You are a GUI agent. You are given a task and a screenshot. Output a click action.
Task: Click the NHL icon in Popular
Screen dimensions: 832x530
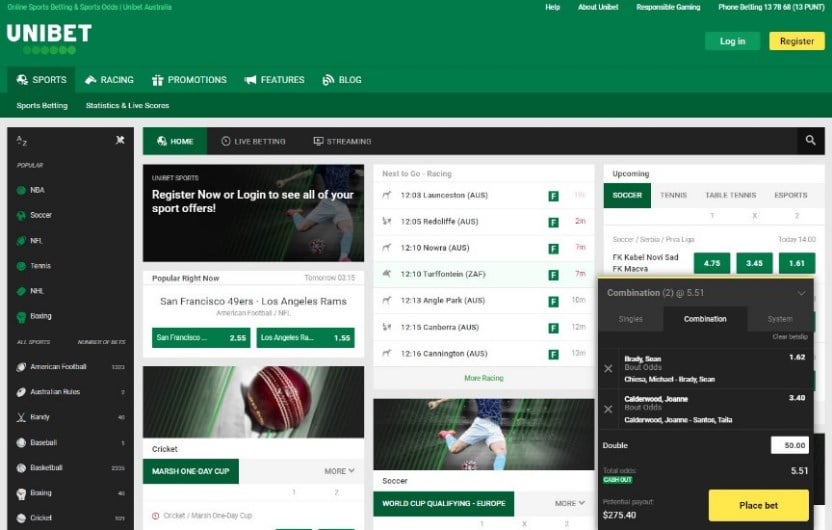21,291
